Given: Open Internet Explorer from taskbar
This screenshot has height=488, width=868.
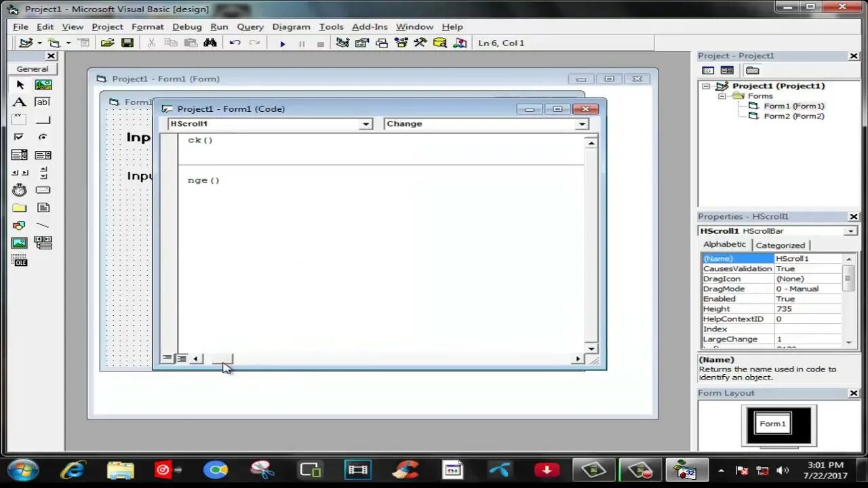Looking at the screenshot, I should 73,470.
